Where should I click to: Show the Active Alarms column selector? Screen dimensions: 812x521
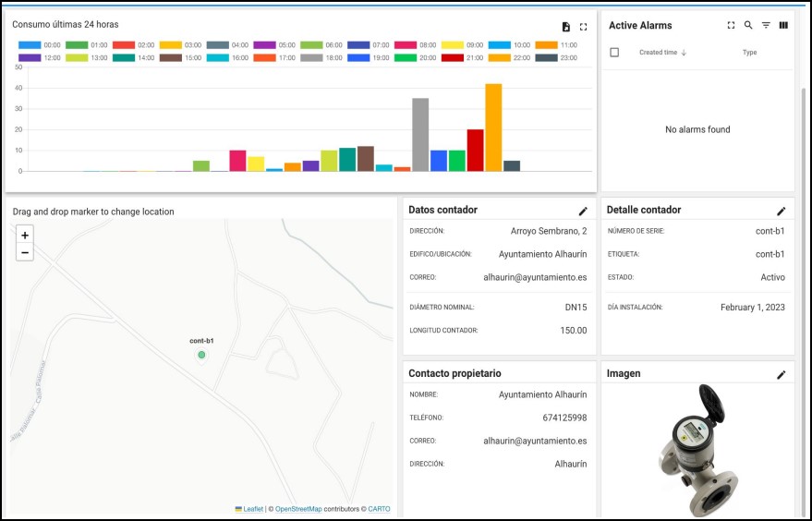click(x=783, y=26)
